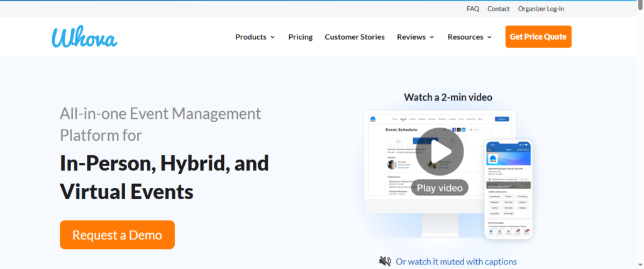Viewport: 644px width, 269px height.
Task: Play the 2-min video
Action: pos(440,152)
